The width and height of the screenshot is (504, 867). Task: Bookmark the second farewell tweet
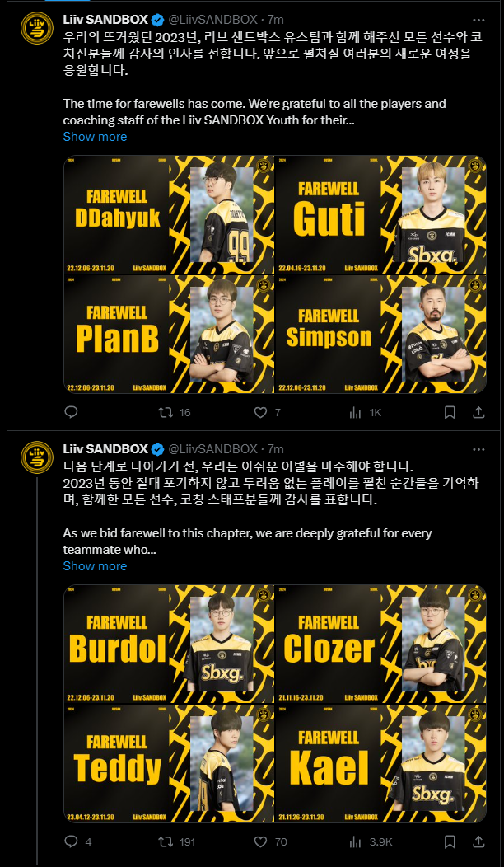450,841
